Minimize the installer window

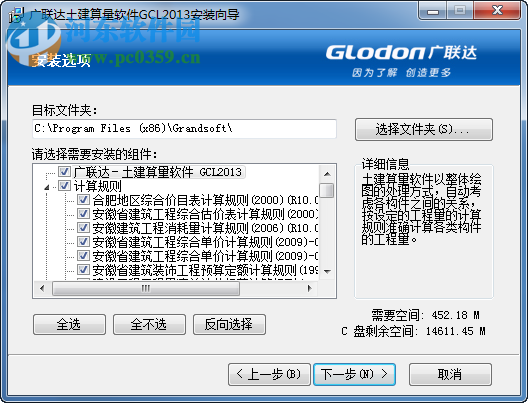click(433, 12)
